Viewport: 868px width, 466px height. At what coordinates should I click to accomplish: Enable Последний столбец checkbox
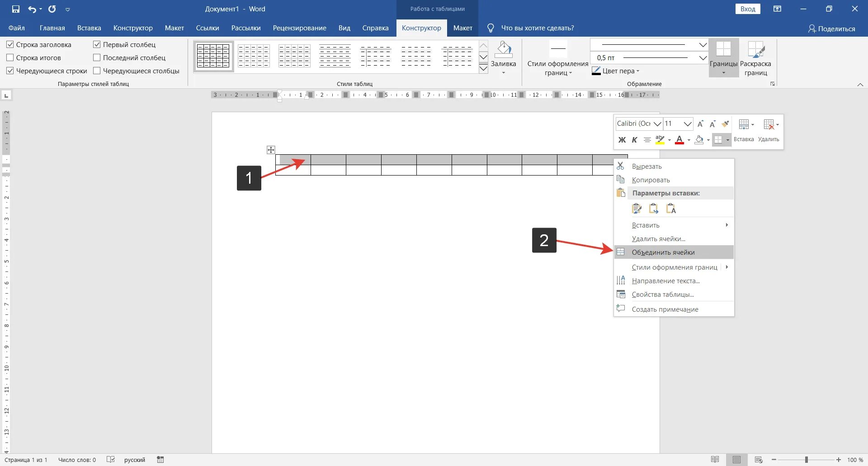tap(97, 58)
